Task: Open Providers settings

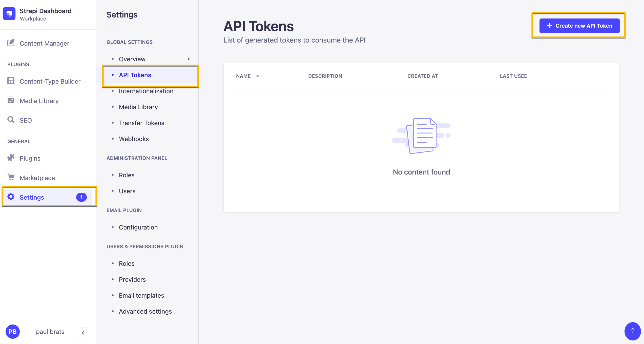Action: click(x=132, y=279)
